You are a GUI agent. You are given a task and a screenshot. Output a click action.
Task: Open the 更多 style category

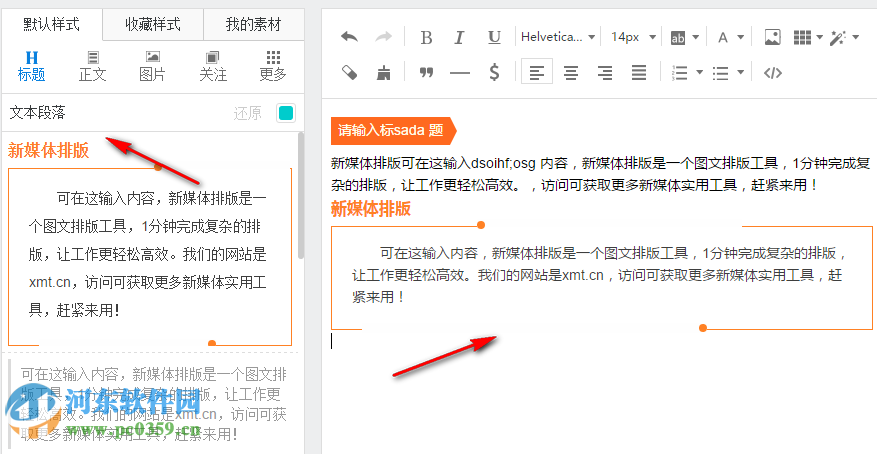273,66
